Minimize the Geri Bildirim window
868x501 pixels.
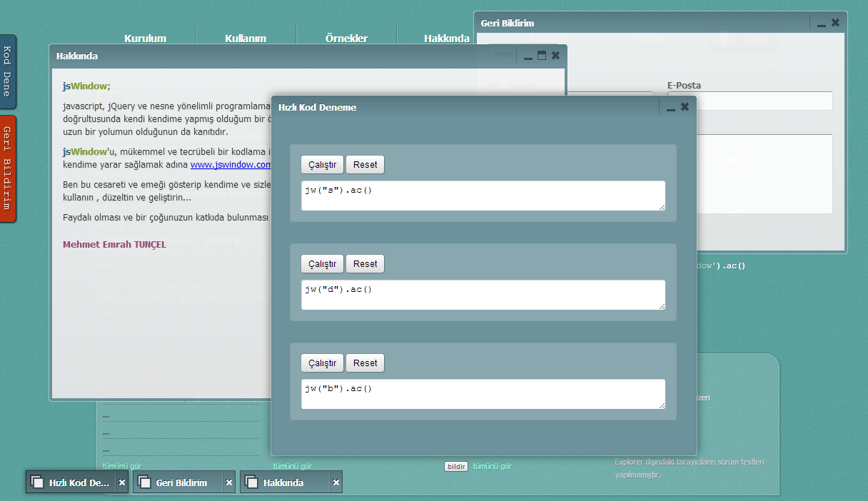point(819,22)
